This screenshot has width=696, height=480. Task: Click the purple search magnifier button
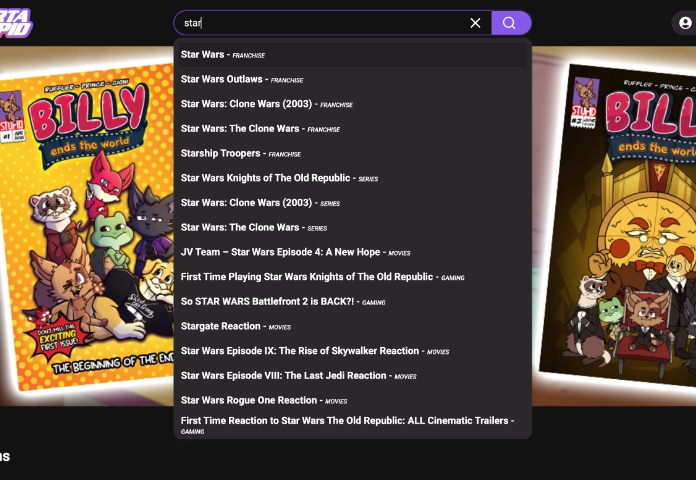tap(510, 23)
